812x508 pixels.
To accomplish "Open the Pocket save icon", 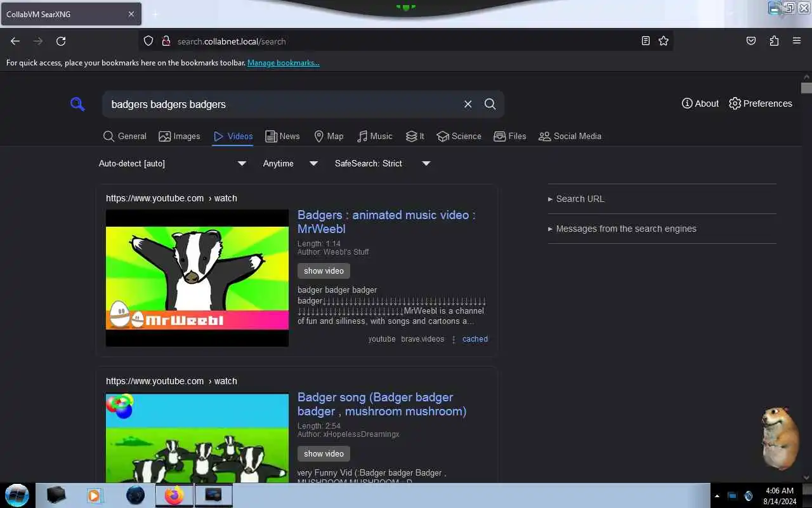I will coord(751,41).
